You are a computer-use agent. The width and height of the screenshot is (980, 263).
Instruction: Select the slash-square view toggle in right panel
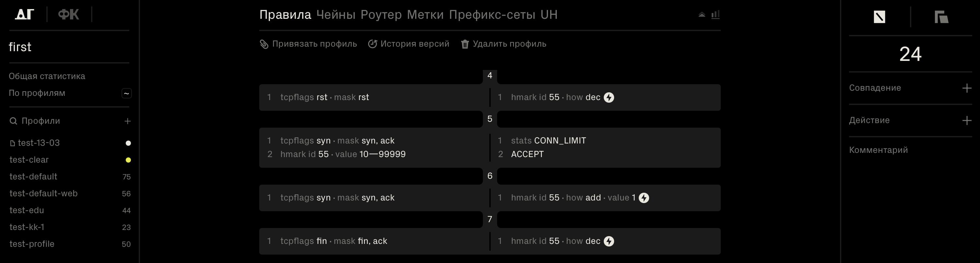coord(879,17)
